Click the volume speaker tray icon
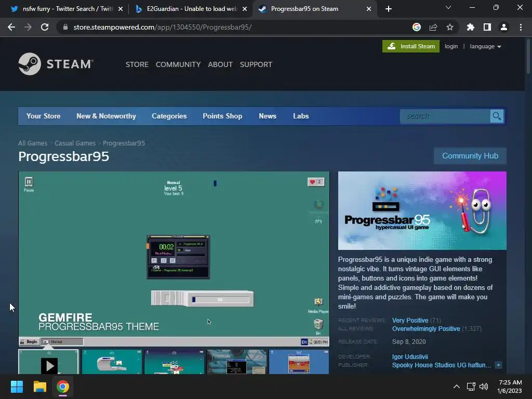Screen dimensions: 532x399 click(x=484, y=387)
